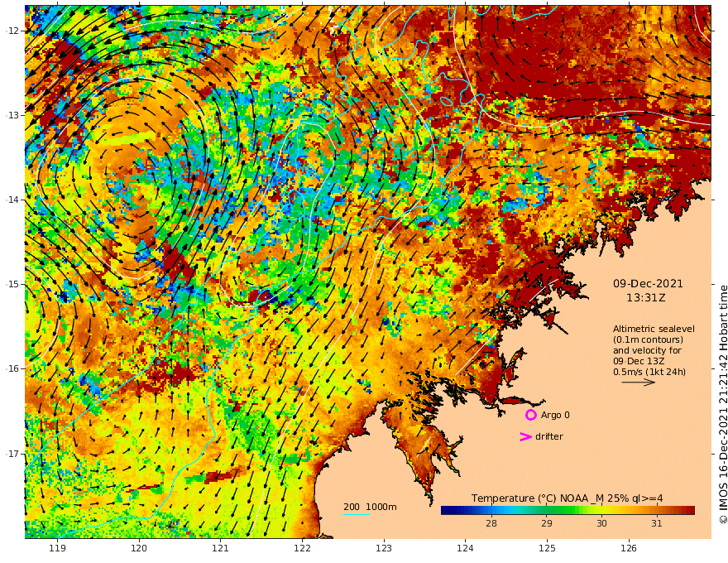Click the "Argo 0" label
Image resolution: width=728 pixels, height=563 pixels.
pos(555,415)
